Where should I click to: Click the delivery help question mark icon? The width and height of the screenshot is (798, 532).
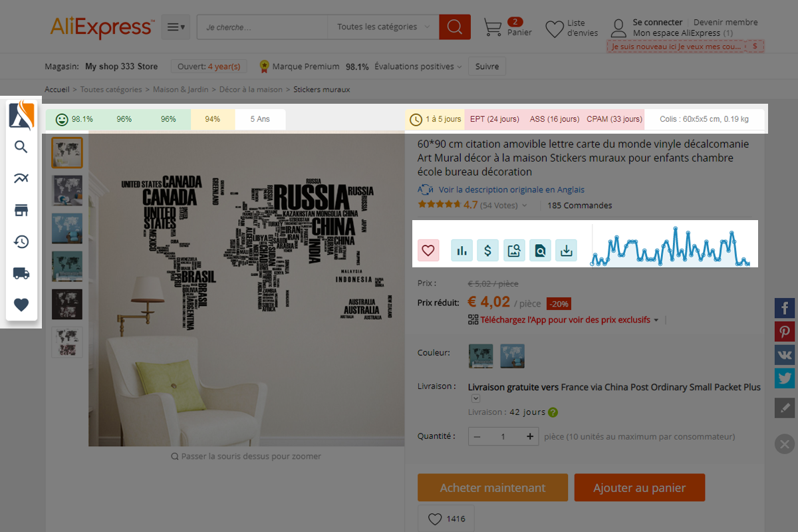[x=553, y=412]
